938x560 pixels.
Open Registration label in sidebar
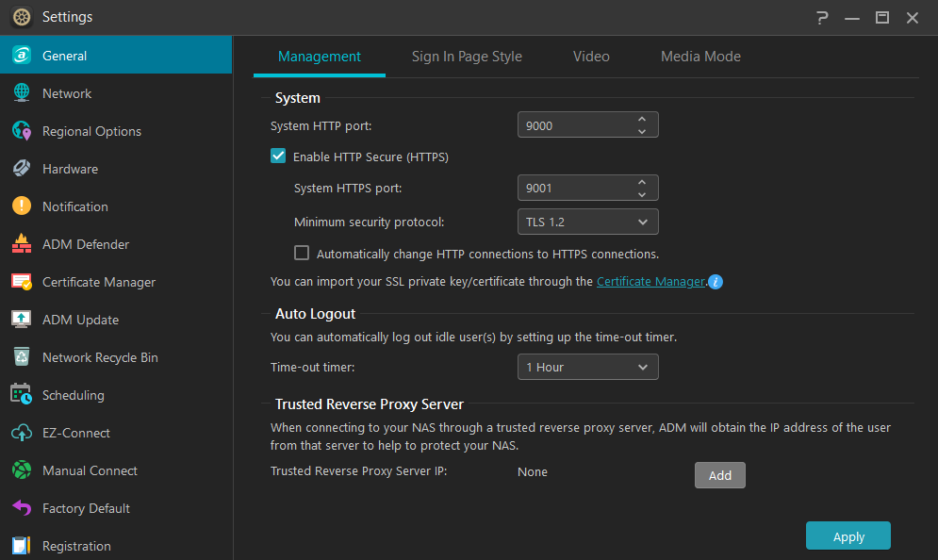tap(76, 546)
